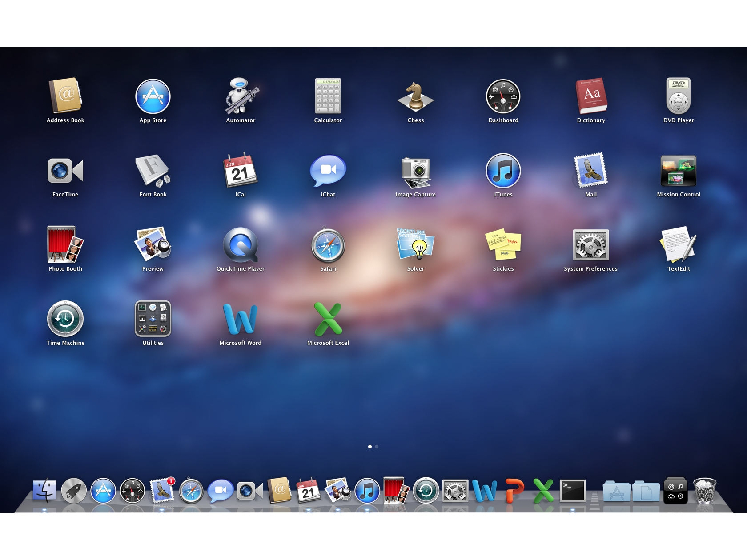Open Safari from the Dock

click(191, 491)
